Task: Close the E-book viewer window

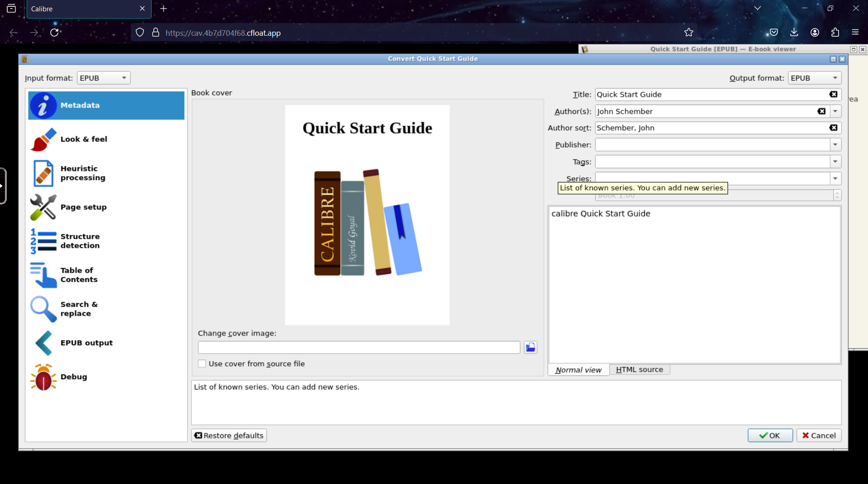Action: tap(863, 49)
